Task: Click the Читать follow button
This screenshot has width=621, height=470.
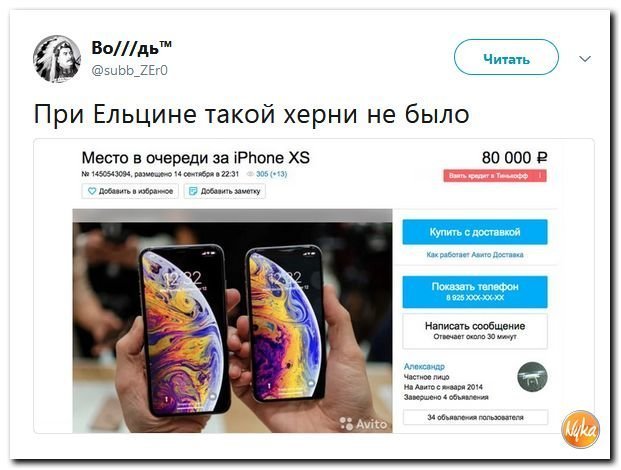Action: pyautogui.click(x=506, y=57)
